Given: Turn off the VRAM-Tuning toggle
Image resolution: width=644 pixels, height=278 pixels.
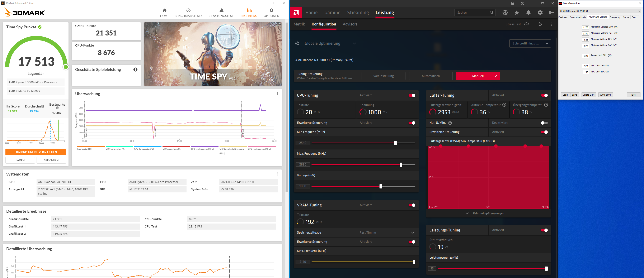Looking at the screenshot, I should pyautogui.click(x=412, y=205).
